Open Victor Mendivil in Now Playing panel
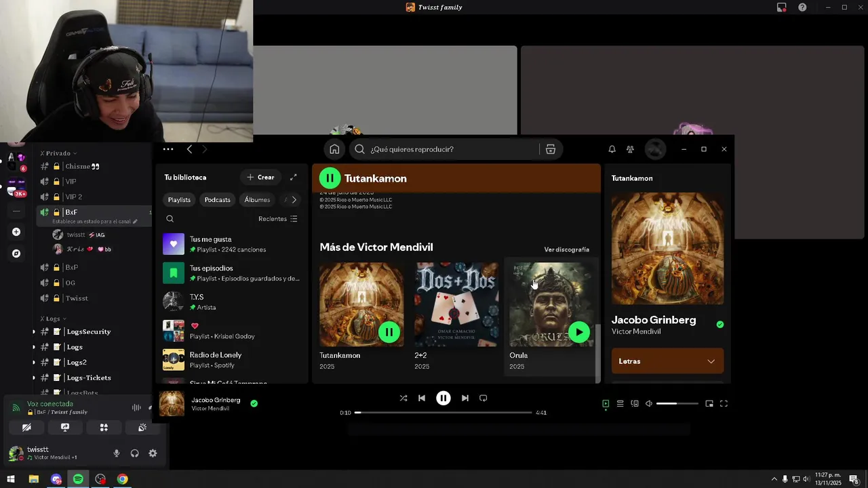 click(x=636, y=331)
